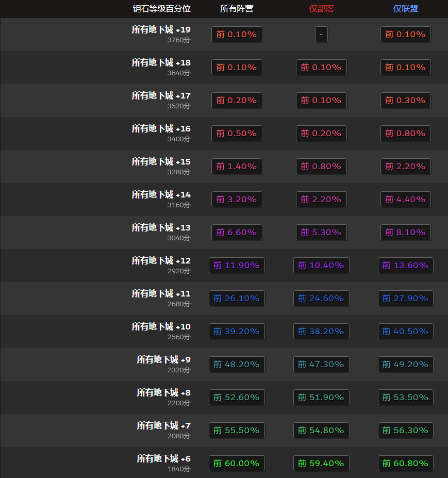Select the 所有地下城 +11 row label

(161, 293)
